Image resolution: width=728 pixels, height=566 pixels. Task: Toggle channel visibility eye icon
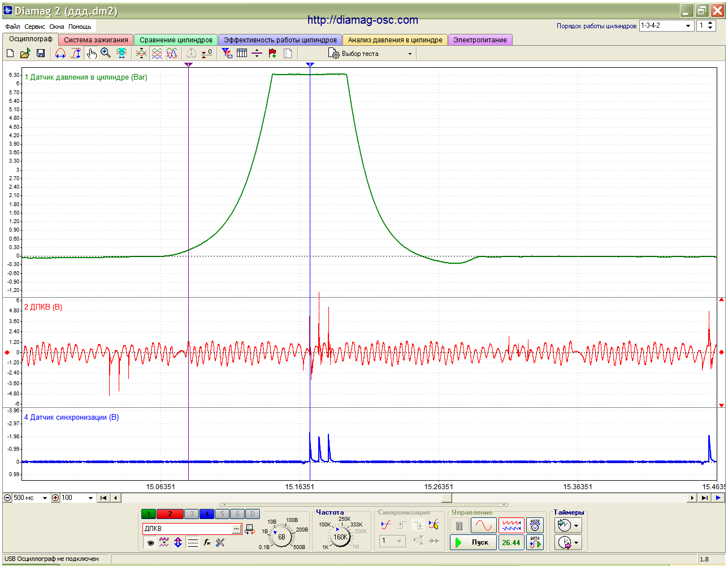[150, 543]
